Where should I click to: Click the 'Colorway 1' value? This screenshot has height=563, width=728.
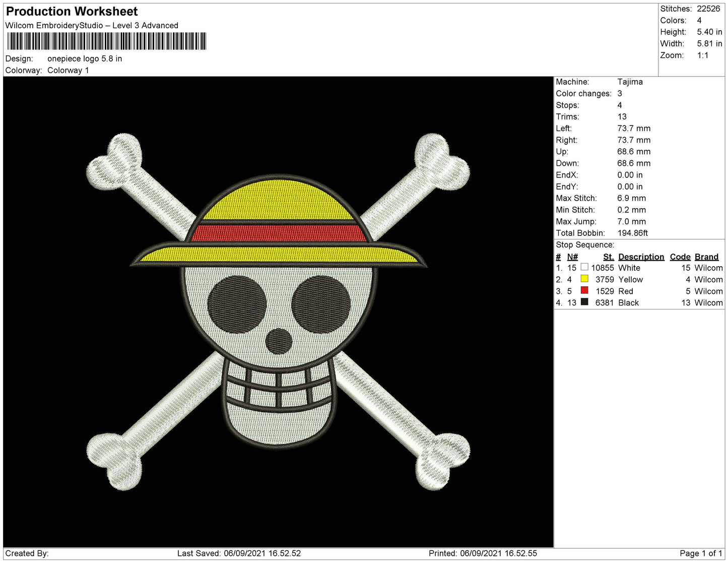coord(68,70)
